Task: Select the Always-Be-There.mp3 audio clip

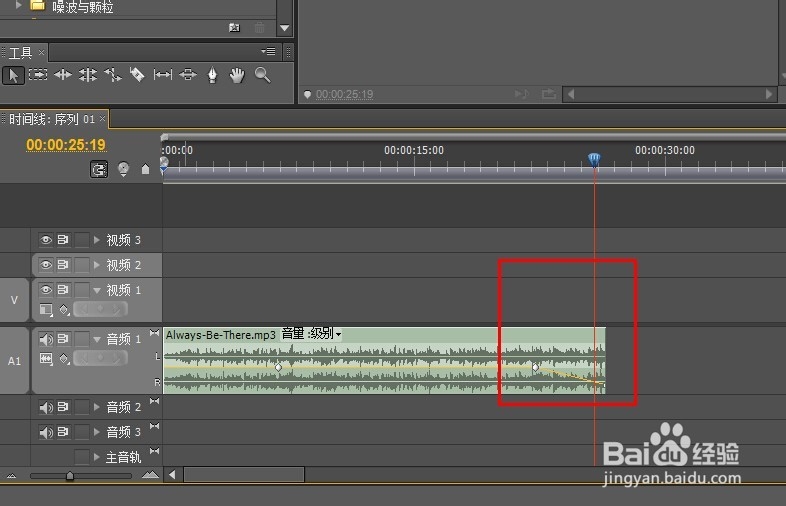Action: [384, 360]
